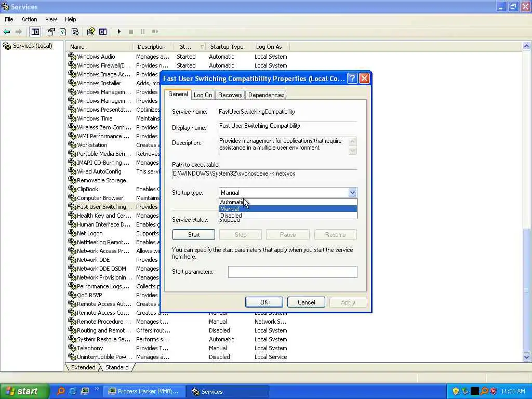This screenshot has height=399, width=532.
Task: Sort by the Log On As column header
Action: 271,47
